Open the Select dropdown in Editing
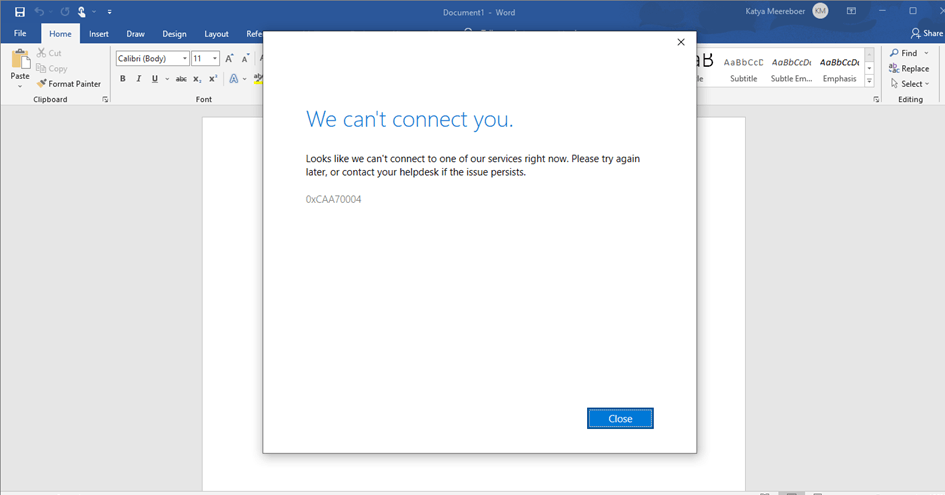The image size is (945, 495). pyautogui.click(x=910, y=84)
